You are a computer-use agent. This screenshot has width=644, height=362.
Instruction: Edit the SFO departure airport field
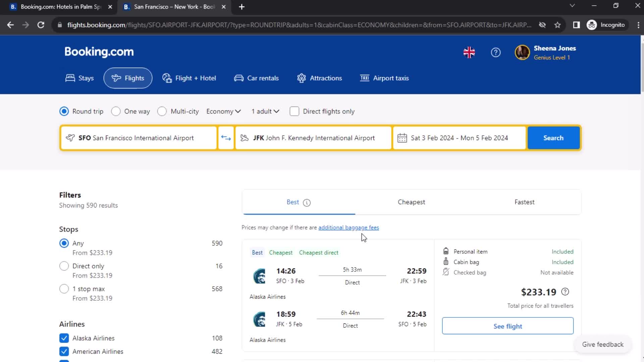[139, 138]
